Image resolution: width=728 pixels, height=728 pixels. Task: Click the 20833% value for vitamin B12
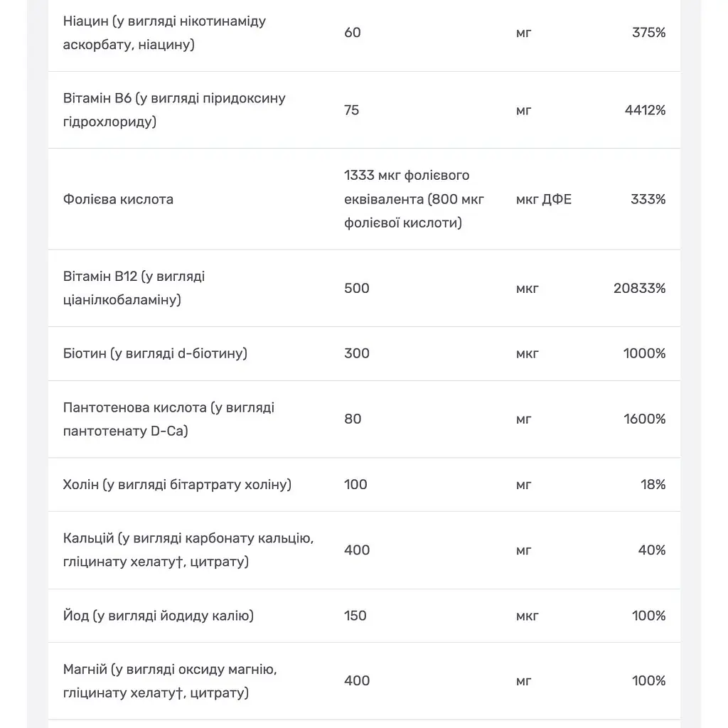pyautogui.click(x=639, y=289)
